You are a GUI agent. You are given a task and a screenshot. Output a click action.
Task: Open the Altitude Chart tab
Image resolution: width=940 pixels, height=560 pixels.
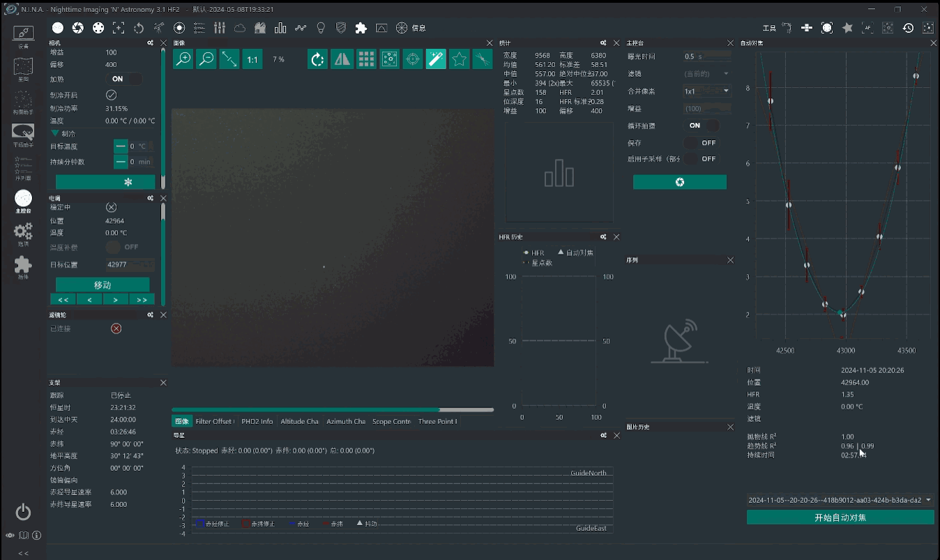299,421
